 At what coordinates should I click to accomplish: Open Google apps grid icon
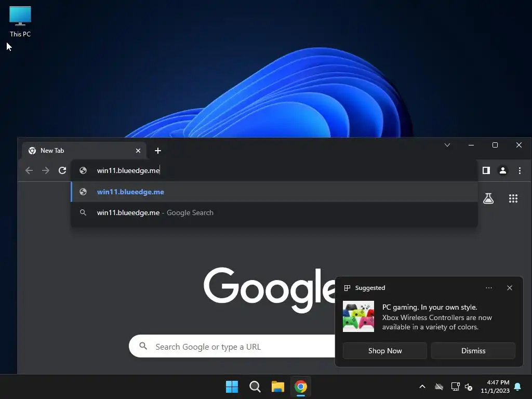point(513,198)
